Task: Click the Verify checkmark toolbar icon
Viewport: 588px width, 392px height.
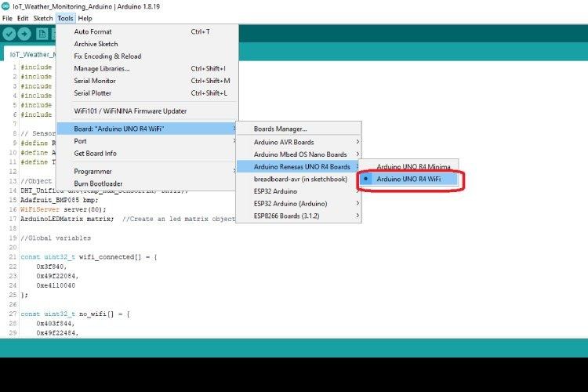Action: click(9, 34)
